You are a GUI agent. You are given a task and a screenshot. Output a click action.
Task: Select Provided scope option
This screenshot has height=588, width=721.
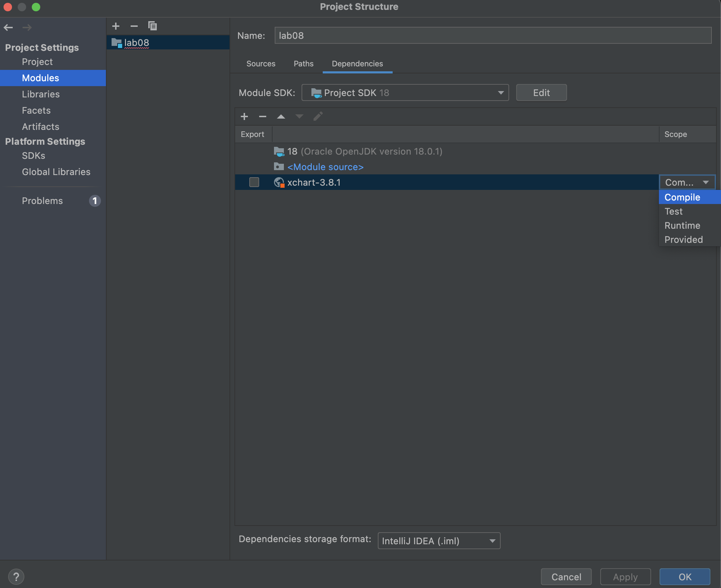click(x=684, y=240)
